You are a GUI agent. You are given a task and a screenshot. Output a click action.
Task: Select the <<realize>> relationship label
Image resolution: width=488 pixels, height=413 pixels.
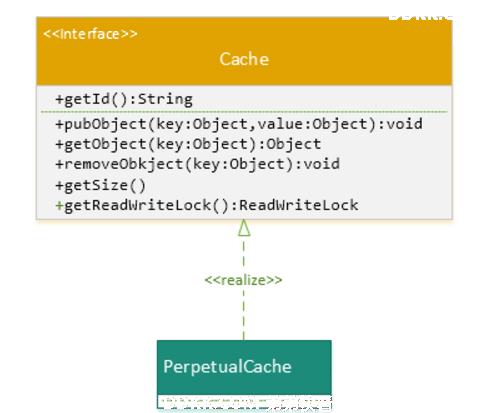coord(243,280)
